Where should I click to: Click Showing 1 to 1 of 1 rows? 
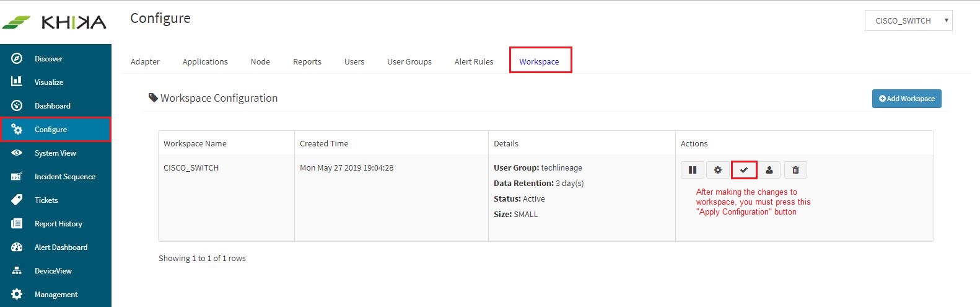[x=202, y=259]
